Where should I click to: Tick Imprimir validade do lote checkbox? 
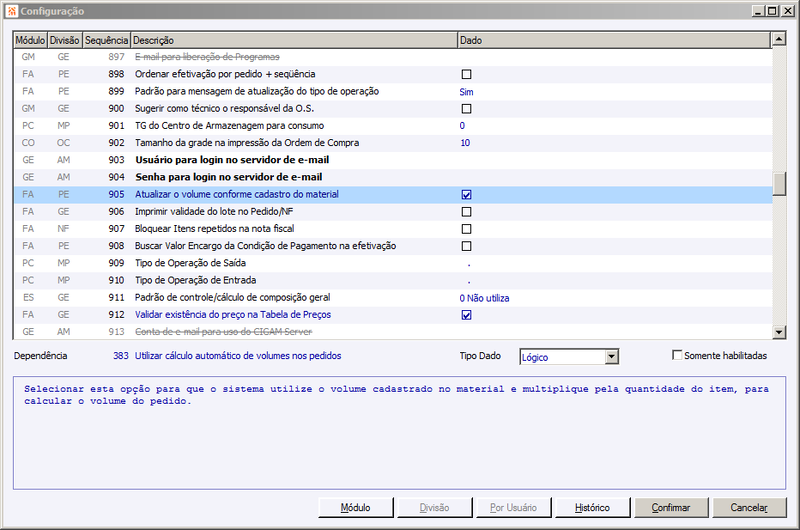466,212
